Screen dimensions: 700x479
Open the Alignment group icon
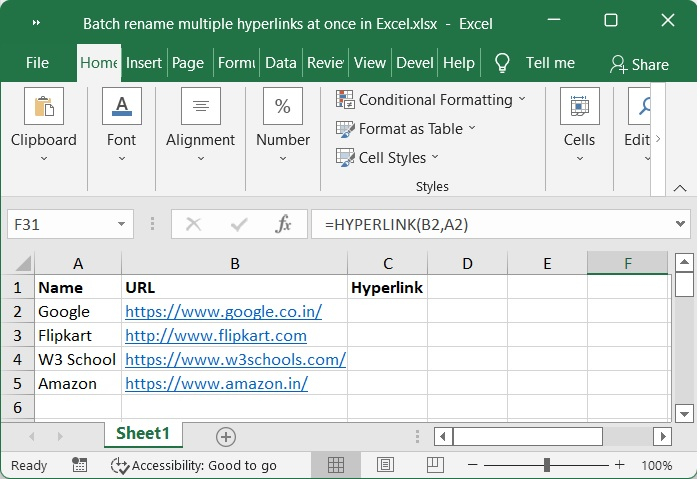click(x=200, y=106)
